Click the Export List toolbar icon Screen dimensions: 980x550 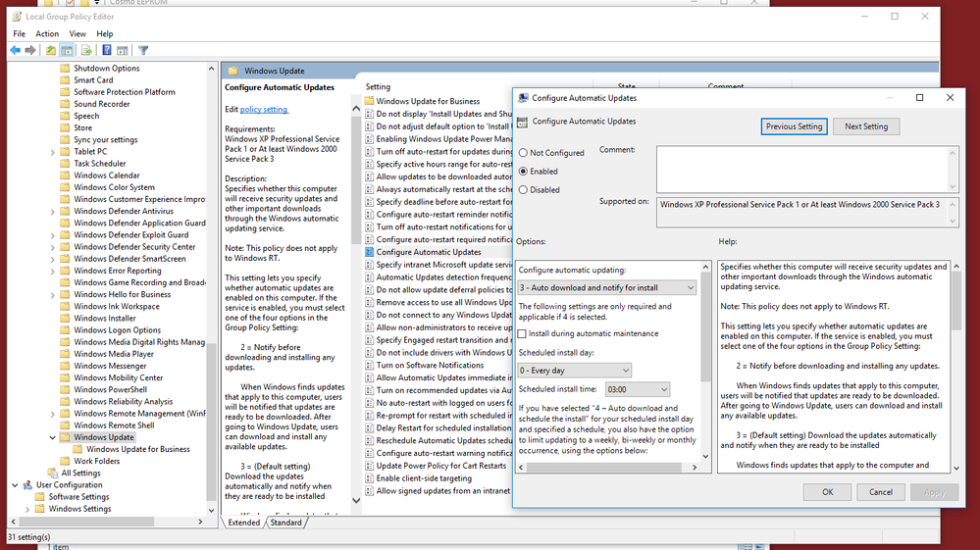[86, 51]
